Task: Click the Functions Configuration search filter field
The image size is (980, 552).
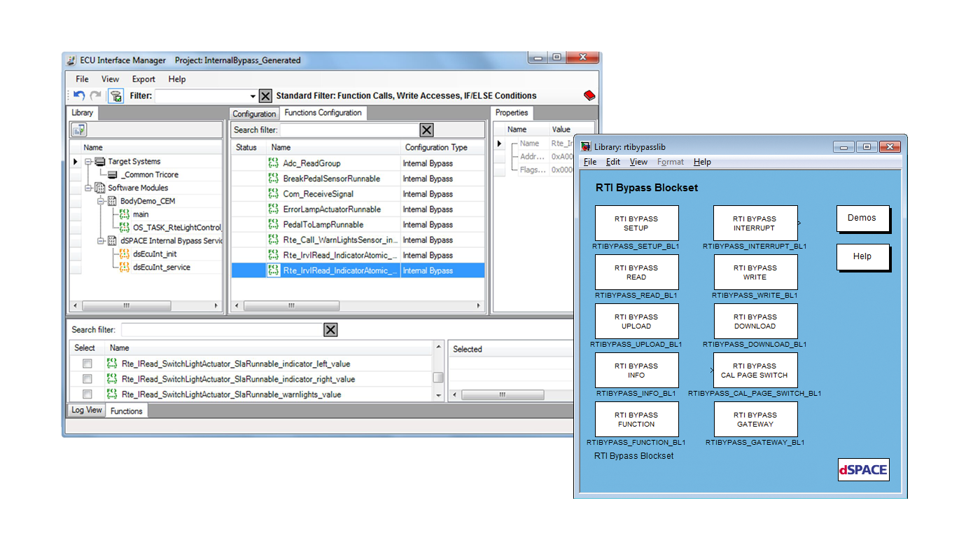Action: [349, 130]
